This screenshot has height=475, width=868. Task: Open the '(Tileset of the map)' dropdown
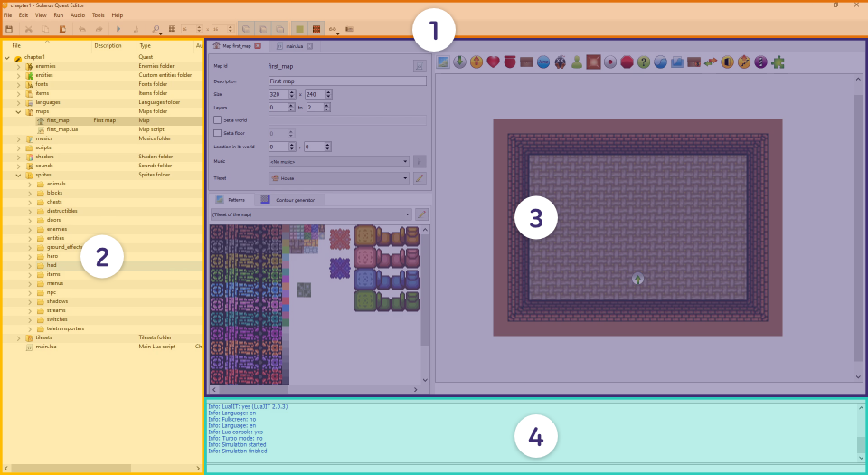(x=311, y=214)
